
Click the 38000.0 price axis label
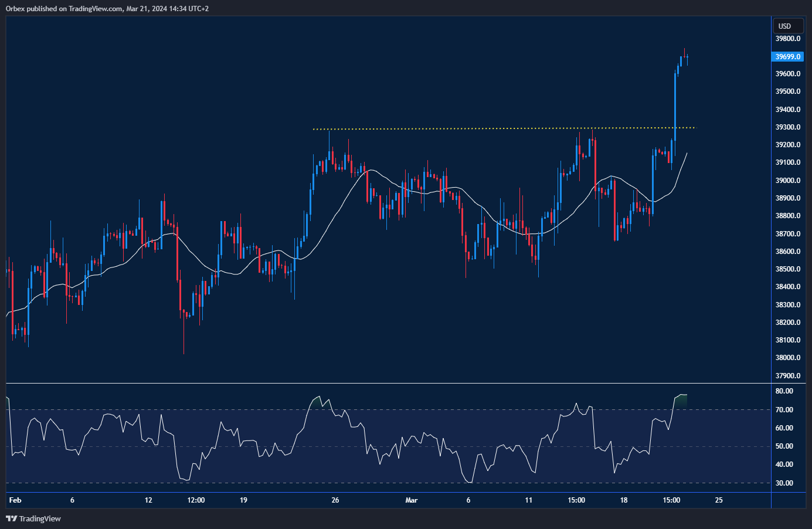click(787, 358)
